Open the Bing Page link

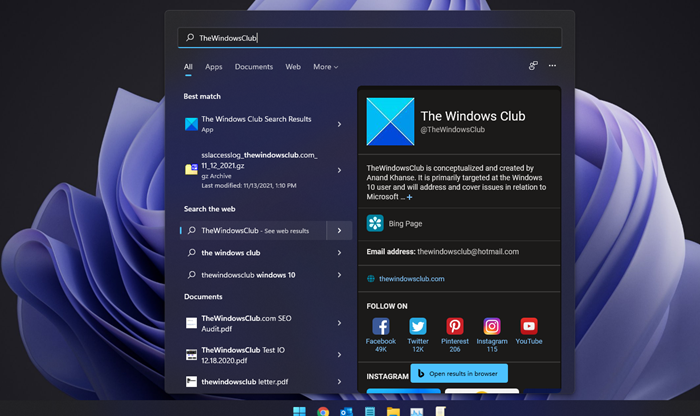405,224
